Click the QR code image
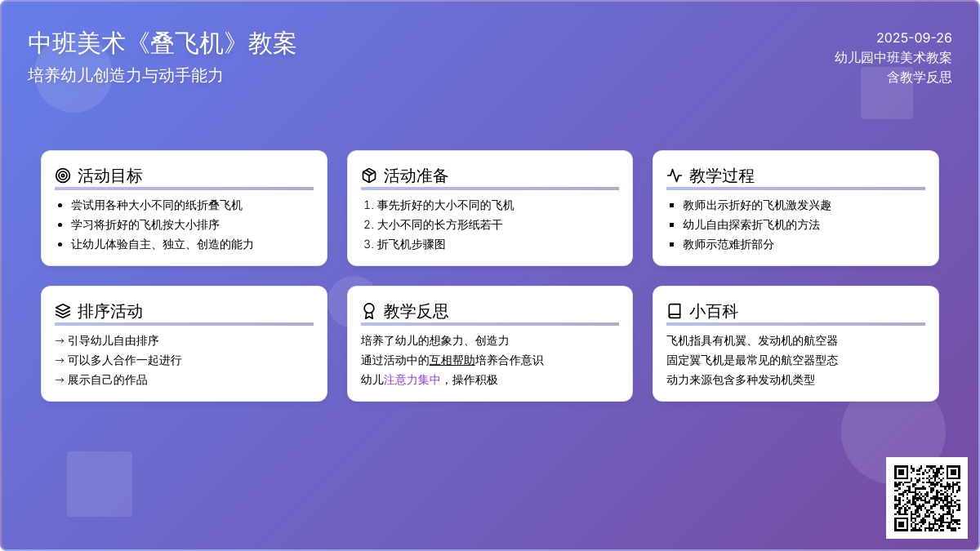Viewport: 980px width, 551px height. (927, 498)
